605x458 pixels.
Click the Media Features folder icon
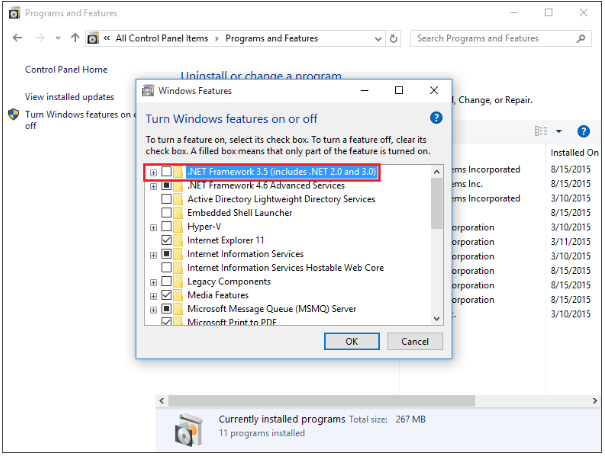pyautogui.click(x=178, y=295)
